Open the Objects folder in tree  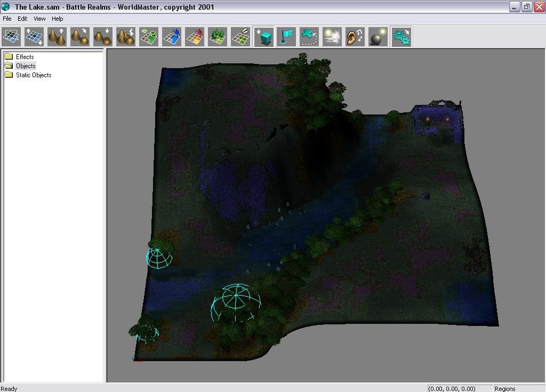point(25,66)
